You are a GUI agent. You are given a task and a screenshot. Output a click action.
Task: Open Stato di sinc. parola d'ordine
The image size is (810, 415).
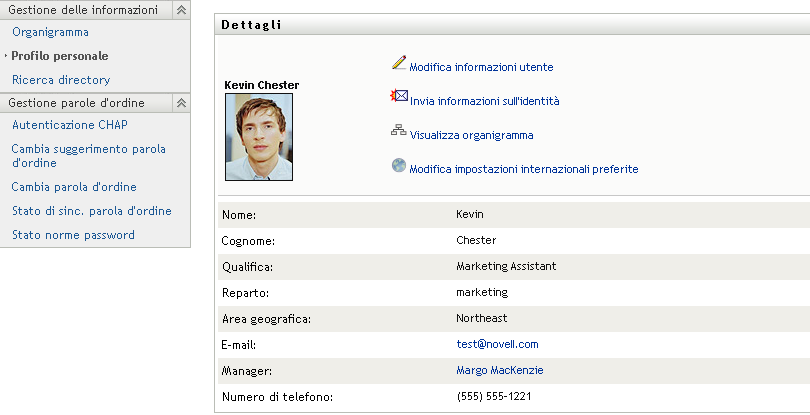[91, 211]
